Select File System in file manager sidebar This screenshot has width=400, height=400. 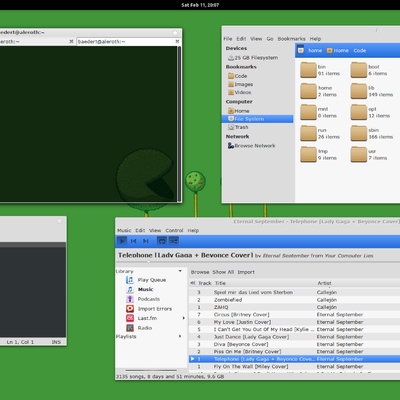point(257,119)
